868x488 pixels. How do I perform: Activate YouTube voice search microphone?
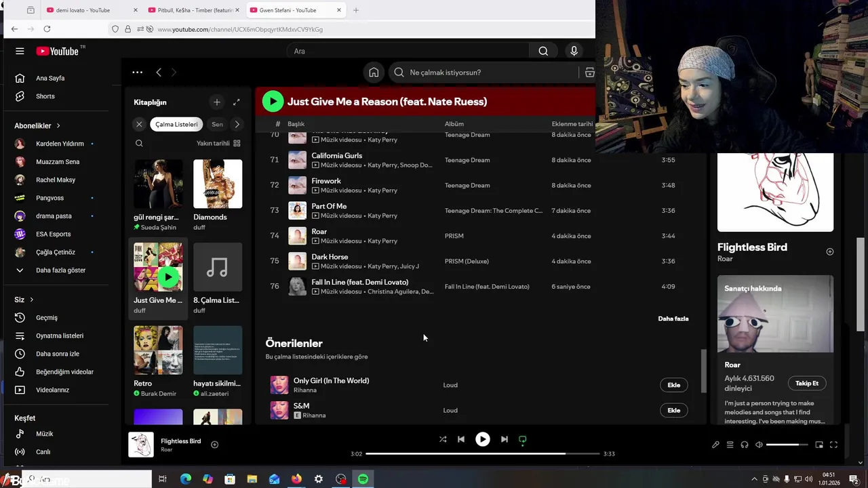(574, 51)
